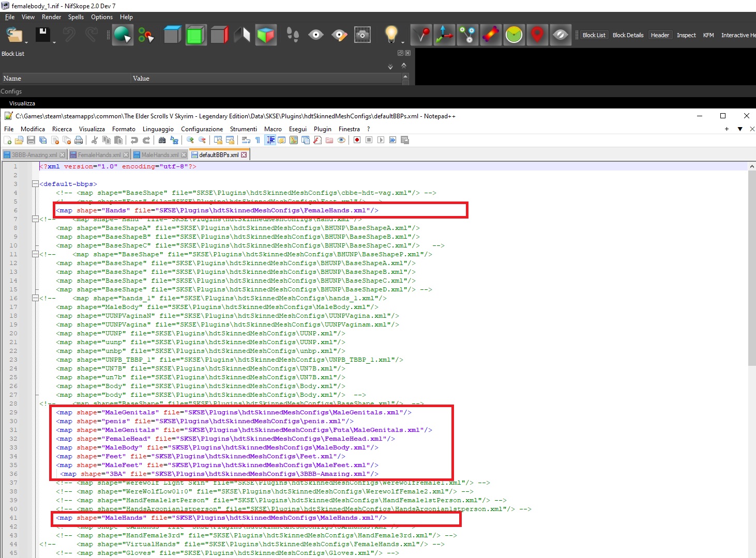Click the Block List expand double chevron
Image resolution: width=756 pixels, height=558 pixels.
(x=390, y=67)
